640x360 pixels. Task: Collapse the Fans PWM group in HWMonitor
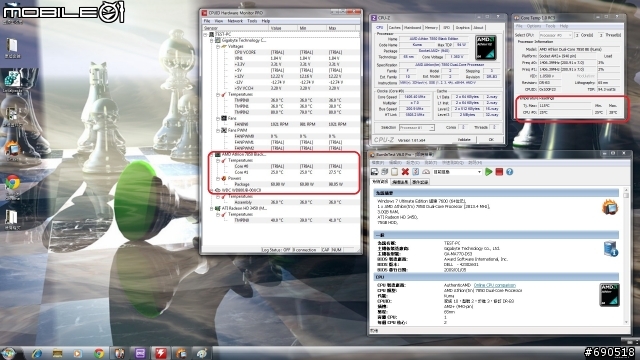coord(218,130)
